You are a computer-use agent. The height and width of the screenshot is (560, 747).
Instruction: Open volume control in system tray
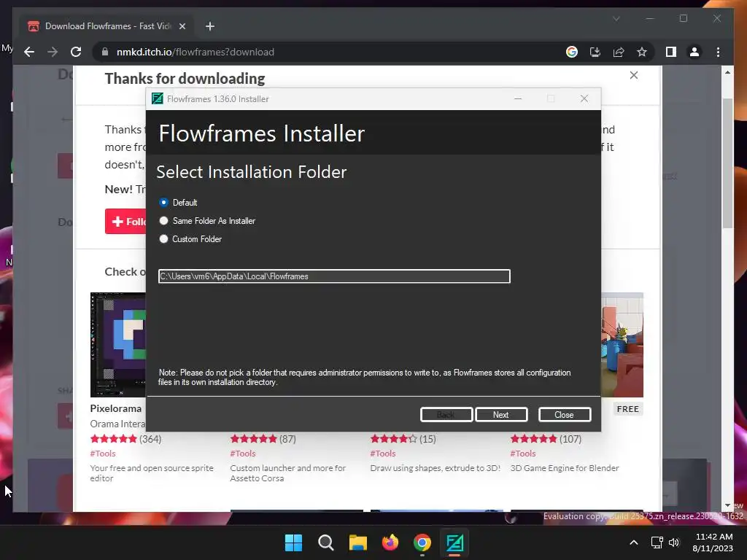click(x=674, y=542)
